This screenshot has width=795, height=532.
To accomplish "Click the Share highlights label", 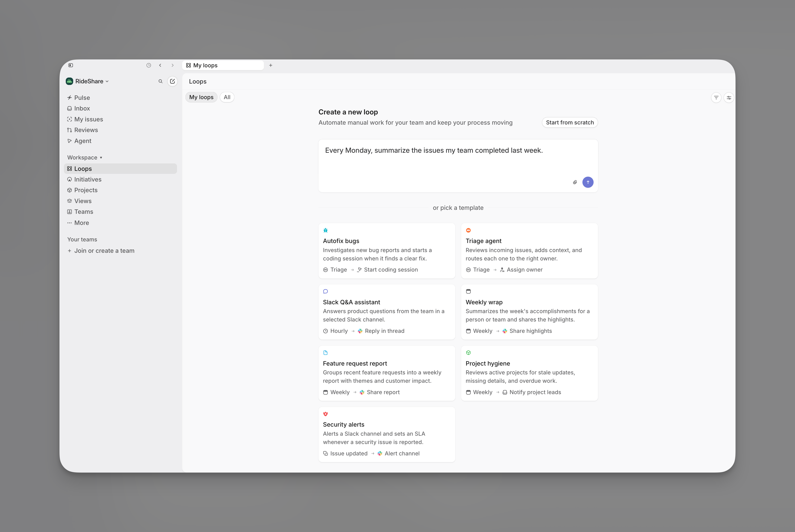I will pyautogui.click(x=530, y=331).
